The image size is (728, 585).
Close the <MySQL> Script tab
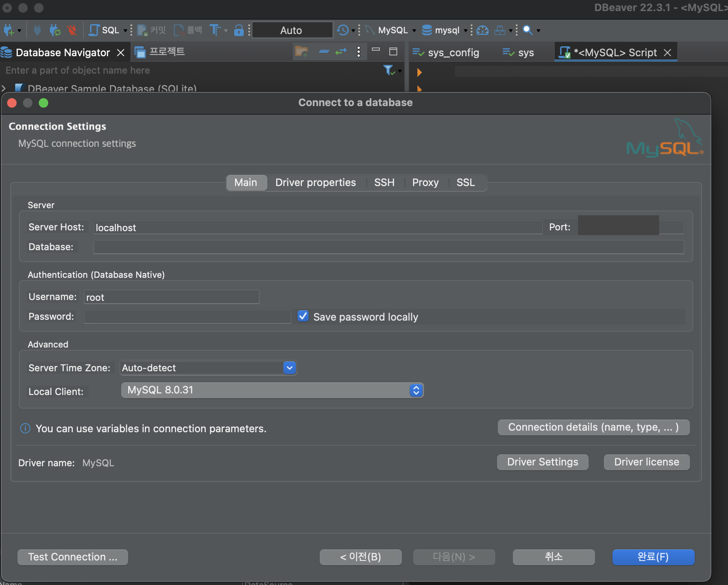click(x=667, y=53)
